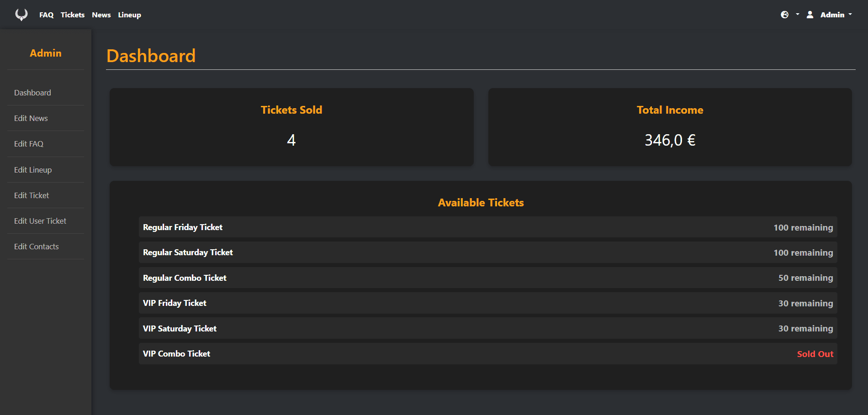868x415 pixels.
Task: Select Dashboard in the admin sidebar
Action: pos(32,93)
